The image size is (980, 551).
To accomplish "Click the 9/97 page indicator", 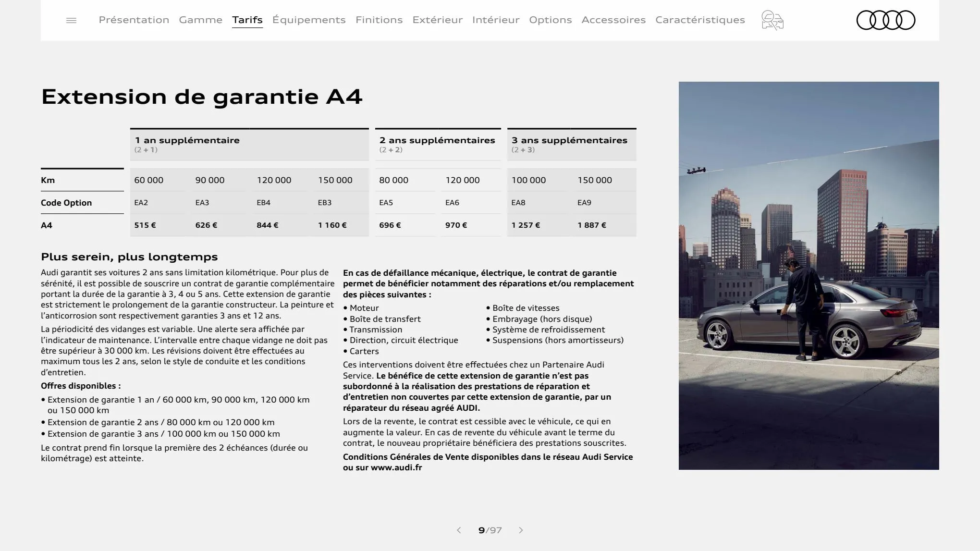I will point(490,530).
